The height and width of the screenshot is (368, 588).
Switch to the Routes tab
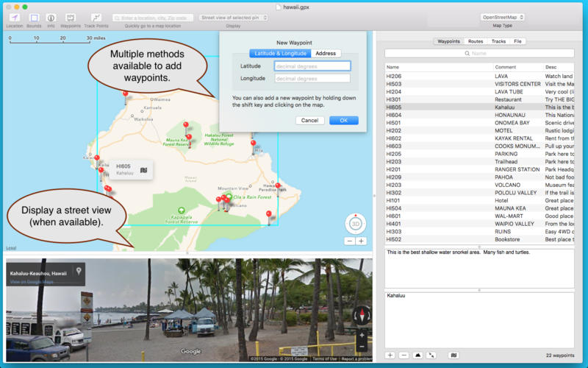click(476, 41)
